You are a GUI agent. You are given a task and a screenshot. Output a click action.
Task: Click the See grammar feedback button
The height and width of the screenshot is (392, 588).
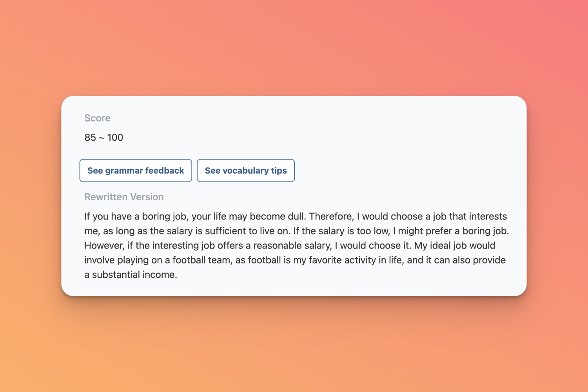tap(135, 171)
